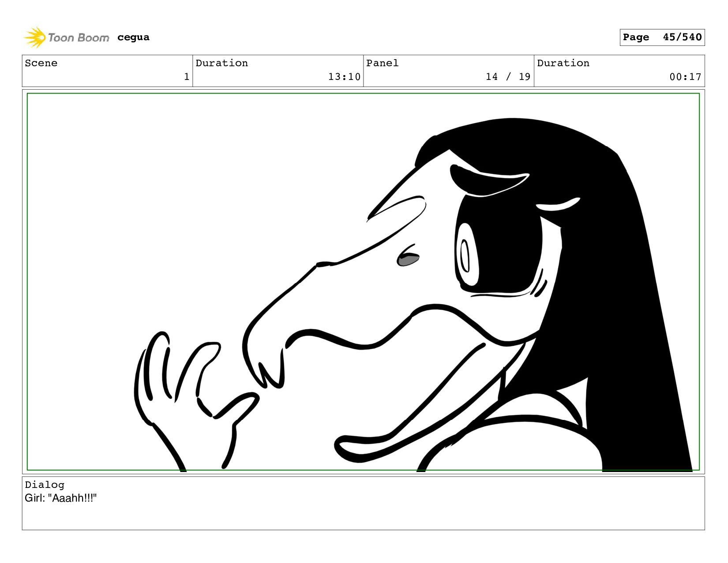728x563 pixels.
Task: Click the panel duration value '00:17'
Action: point(685,77)
